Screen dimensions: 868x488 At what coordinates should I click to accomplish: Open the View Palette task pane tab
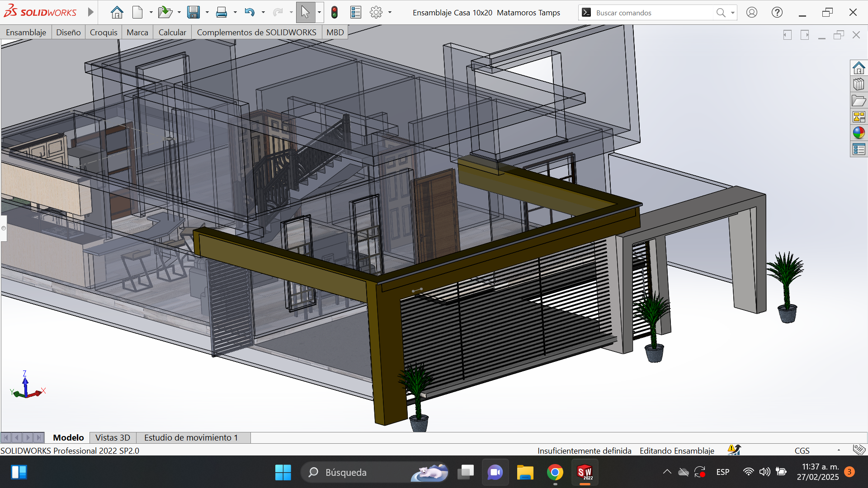click(x=859, y=117)
